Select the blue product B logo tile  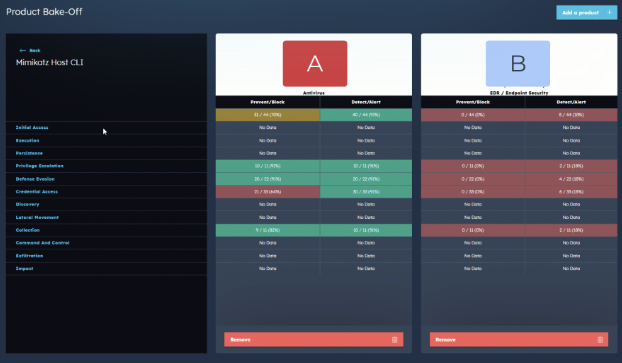[518, 63]
